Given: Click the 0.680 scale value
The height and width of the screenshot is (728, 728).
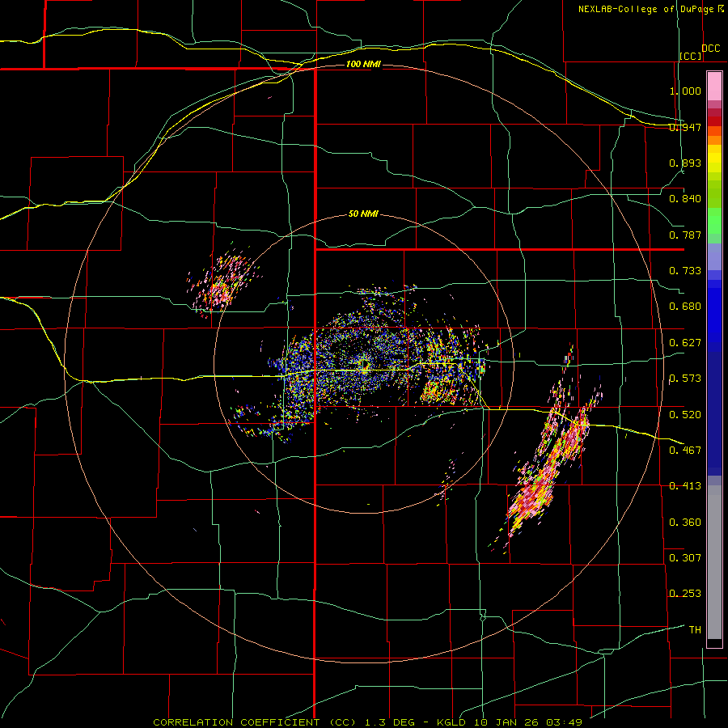Looking at the screenshot, I should [x=685, y=307].
